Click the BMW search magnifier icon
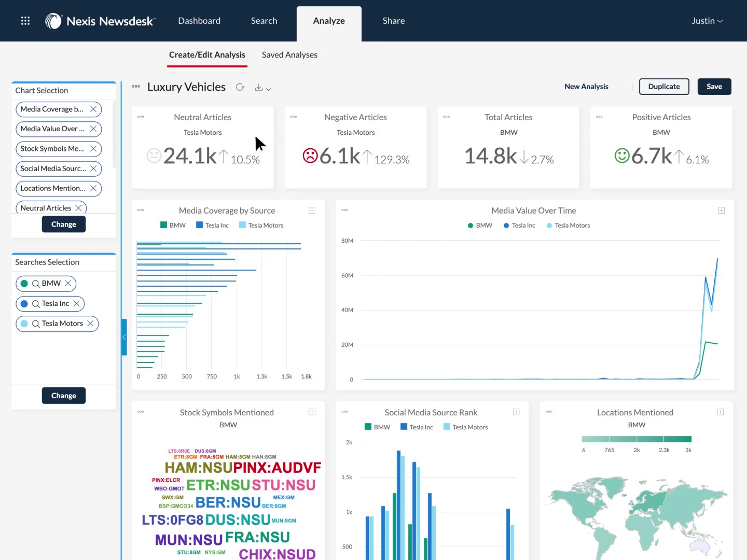The width and height of the screenshot is (747, 560). coord(36,284)
